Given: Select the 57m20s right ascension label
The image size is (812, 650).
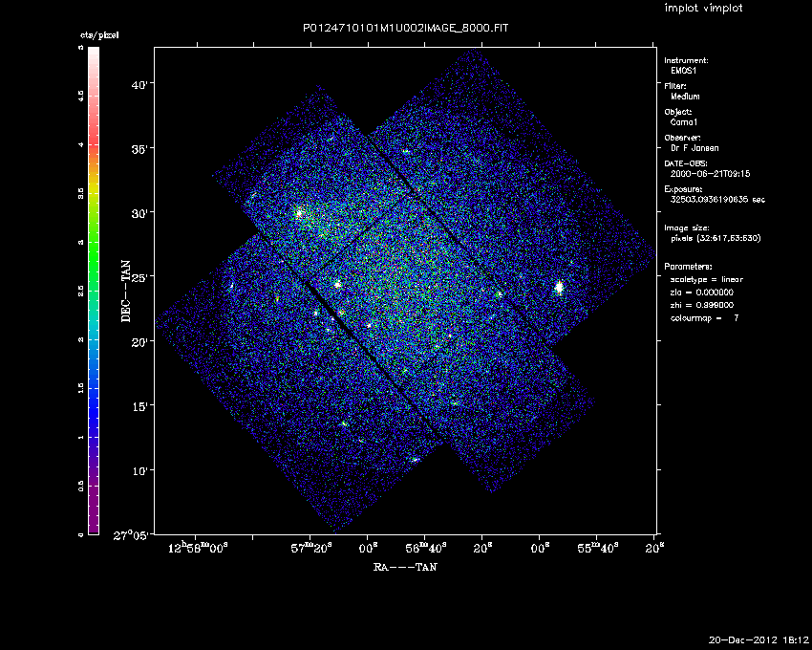Looking at the screenshot, I should pyautogui.click(x=311, y=549).
